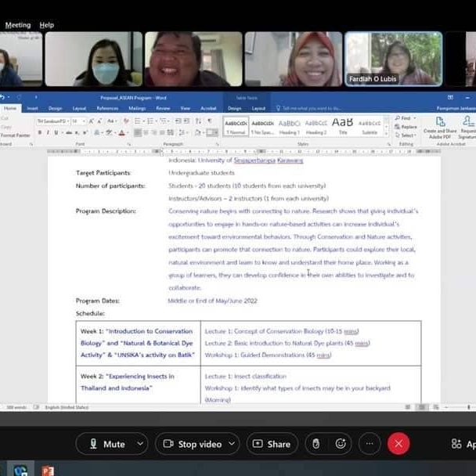Open the Help menu
This screenshot has width=476, height=476.
[47, 25]
